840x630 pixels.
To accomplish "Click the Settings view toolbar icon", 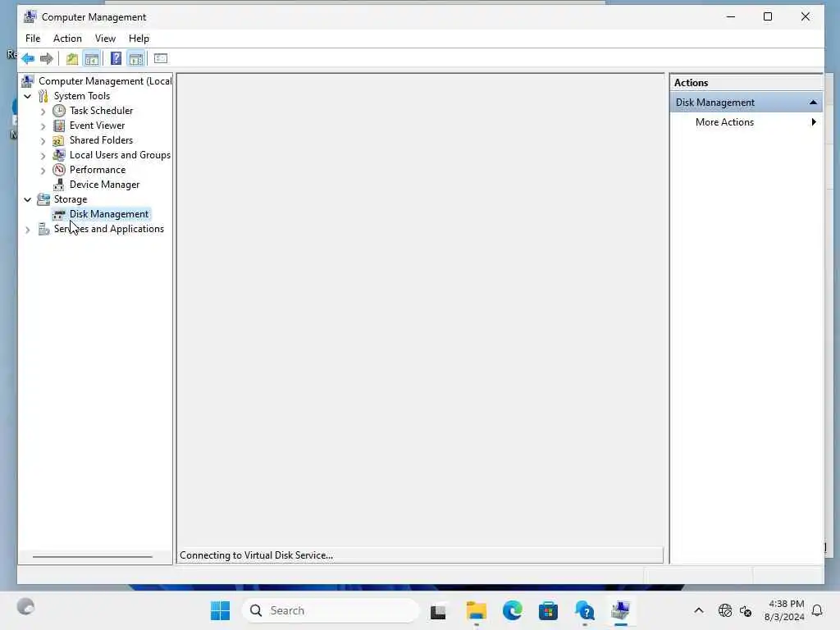I will pyautogui.click(x=161, y=58).
